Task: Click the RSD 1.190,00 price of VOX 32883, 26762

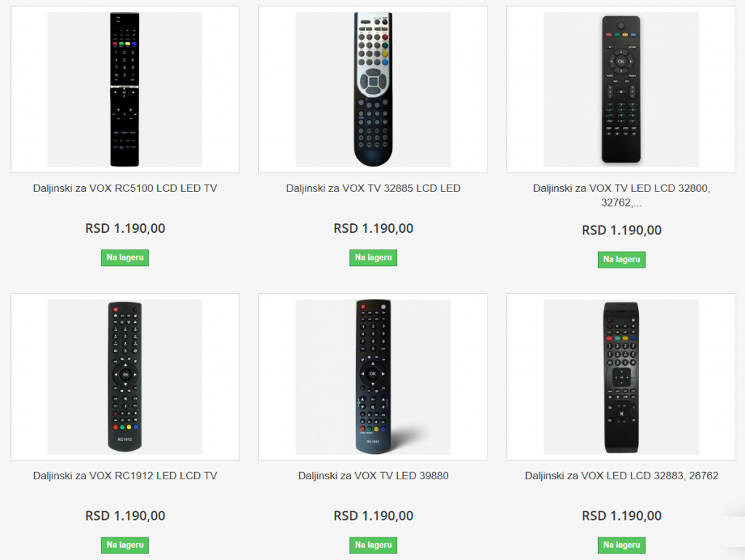Action: [x=621, y=516]
